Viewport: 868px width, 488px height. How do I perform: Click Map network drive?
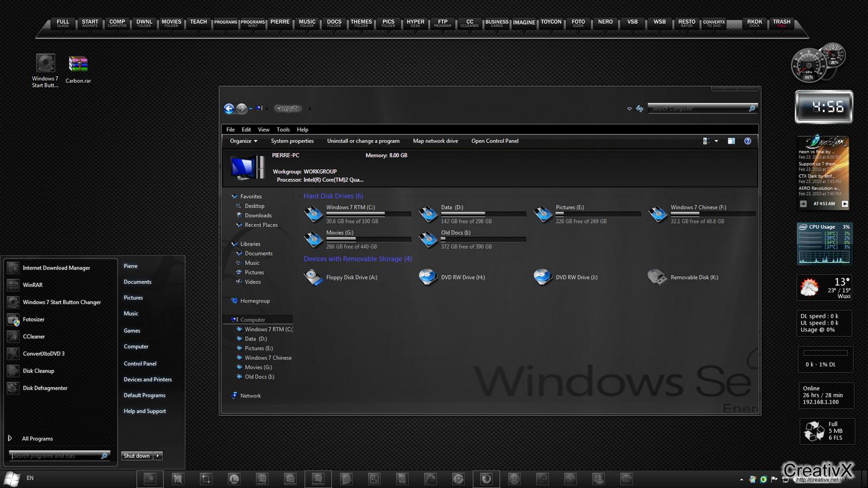(436, 141)
